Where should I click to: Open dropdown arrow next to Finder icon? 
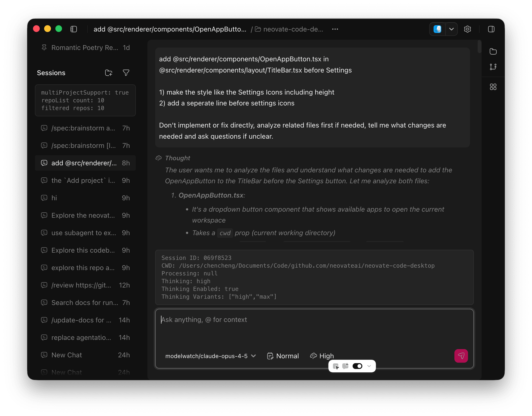(451, 29)
